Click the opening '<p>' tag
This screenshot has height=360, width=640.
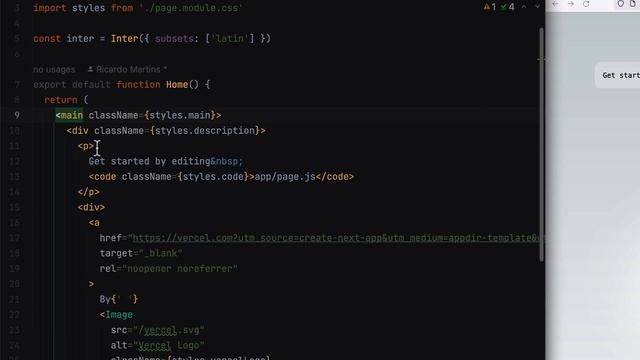coord(86,146)
